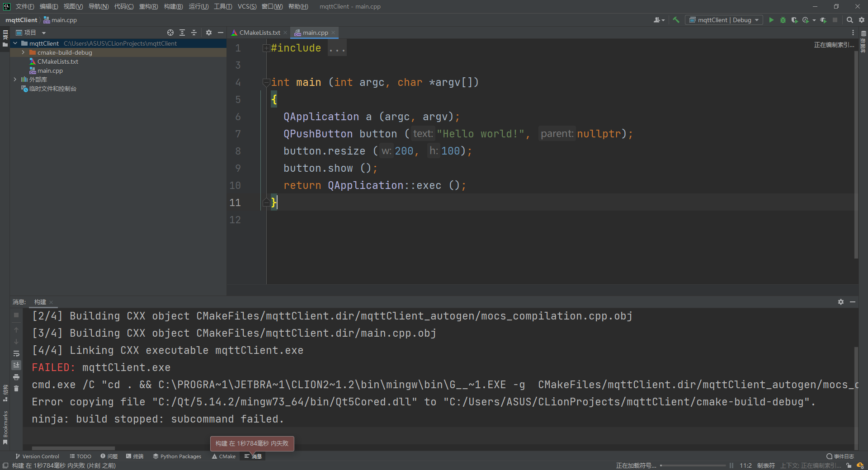Click the print icon in build output
Viewport: 868px width, 470px height.
point(16,377)
